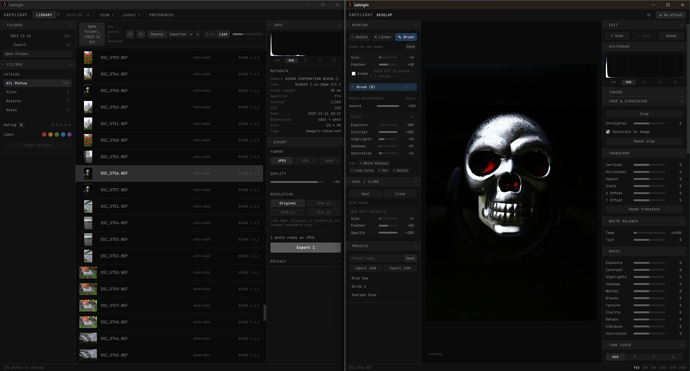Add a White Balance brush adjustment

[374, 163]
